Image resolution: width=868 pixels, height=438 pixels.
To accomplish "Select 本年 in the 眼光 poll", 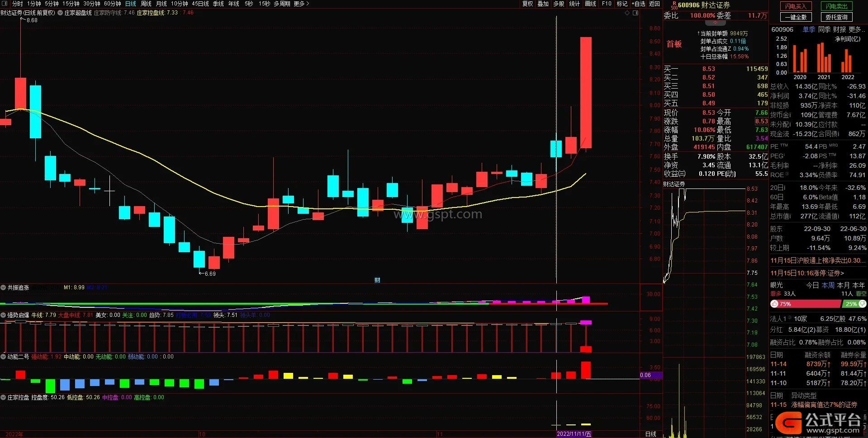I will [x=859, y=285].
